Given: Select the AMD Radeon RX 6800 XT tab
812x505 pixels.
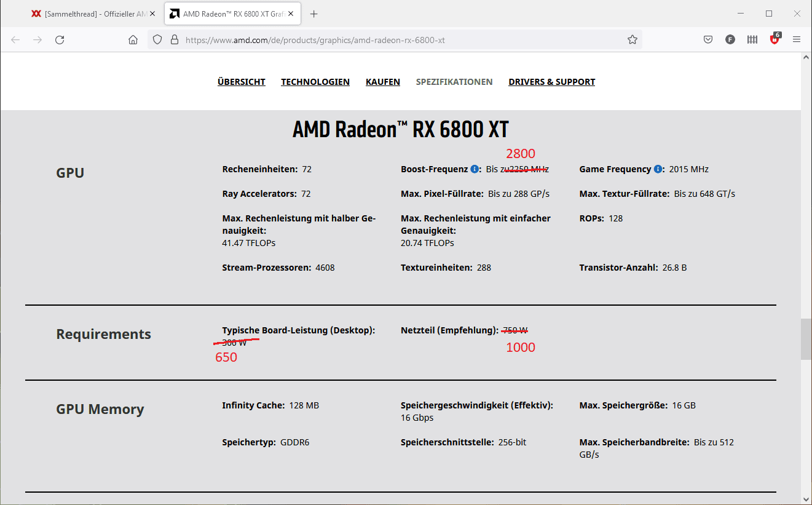Looking at the screenshot, I should coord(232,14).
